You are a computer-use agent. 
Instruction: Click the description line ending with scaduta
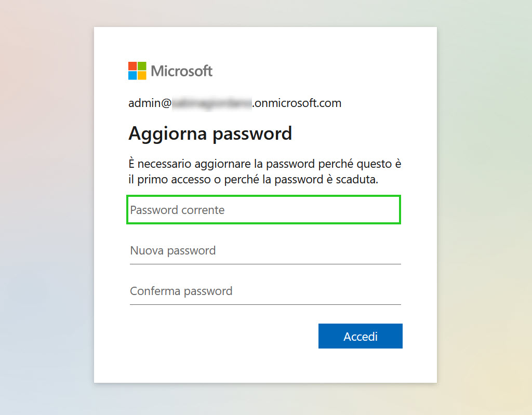pyautogui.click(x=253, y=179)
